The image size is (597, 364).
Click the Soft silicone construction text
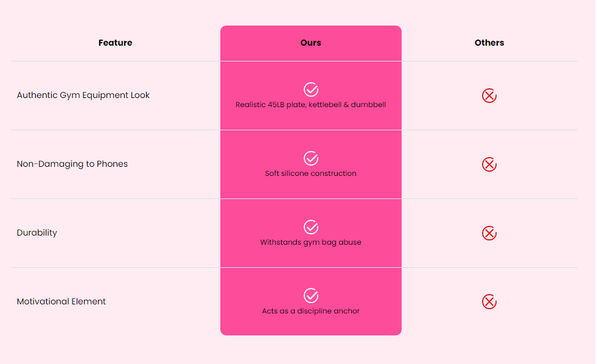click(311, 173)
